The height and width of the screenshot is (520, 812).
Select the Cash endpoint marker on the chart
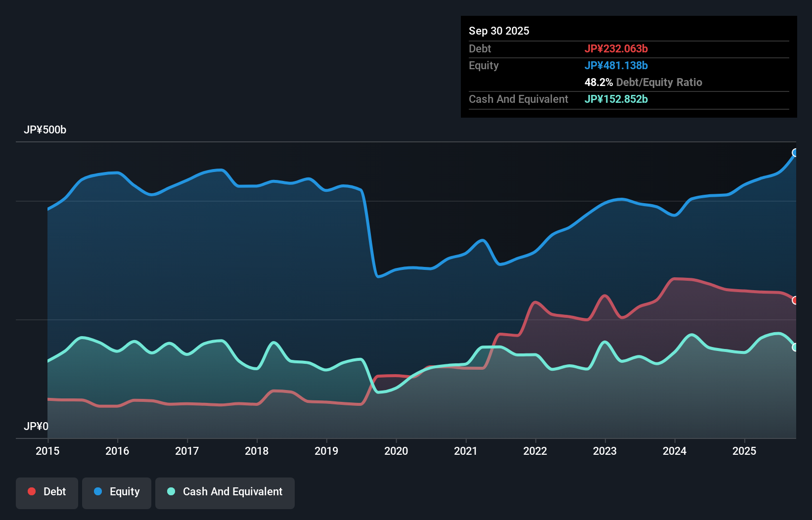tap(795, 347)
